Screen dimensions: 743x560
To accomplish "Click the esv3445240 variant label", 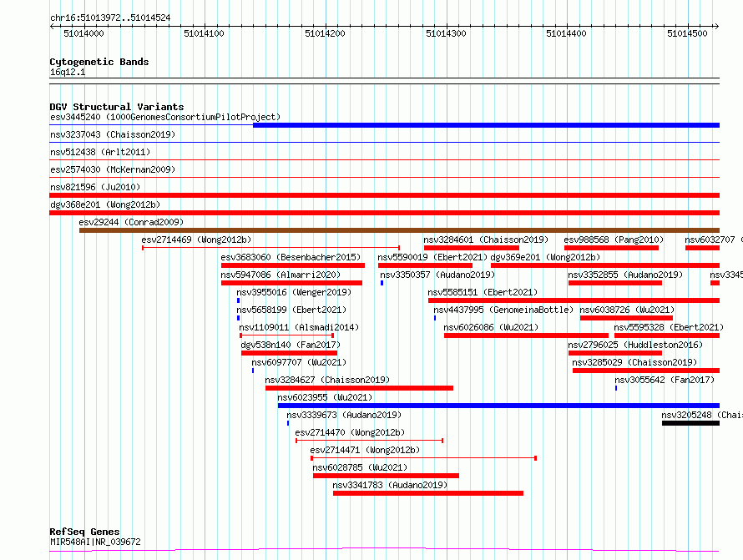I will [x=165, y=117].
